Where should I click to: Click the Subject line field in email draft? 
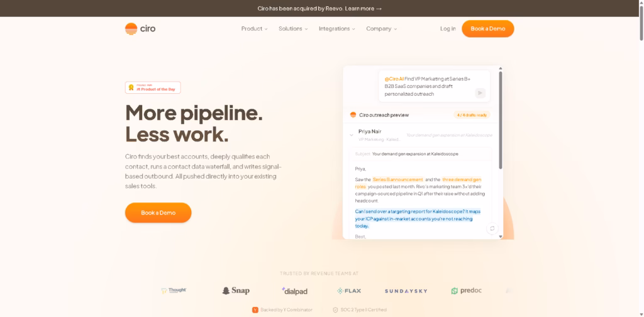[421, 153]
